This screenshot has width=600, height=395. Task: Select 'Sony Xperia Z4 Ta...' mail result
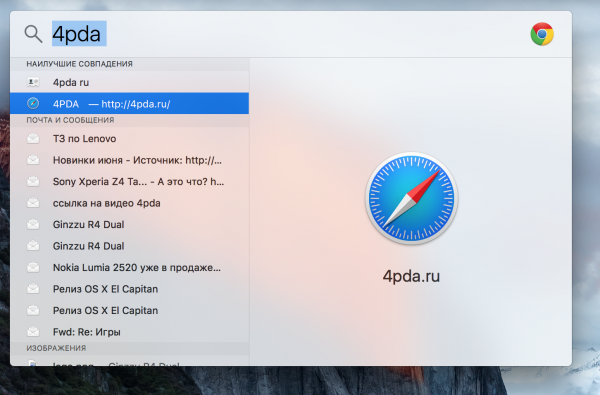[x=129, y=181]
